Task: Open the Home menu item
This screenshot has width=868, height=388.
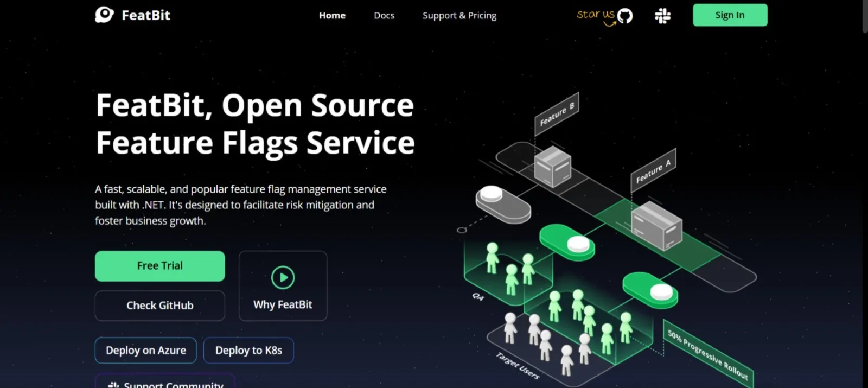Action: (332, 16)
